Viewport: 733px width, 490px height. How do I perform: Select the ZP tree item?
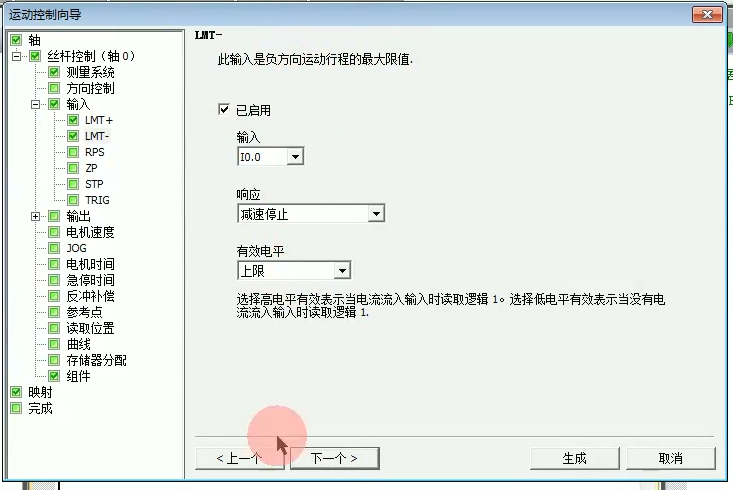91,168
